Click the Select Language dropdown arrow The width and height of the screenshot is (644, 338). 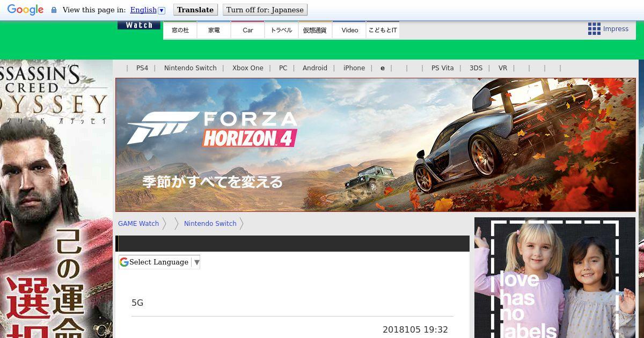pyautogui.click(x=196, y=262)
